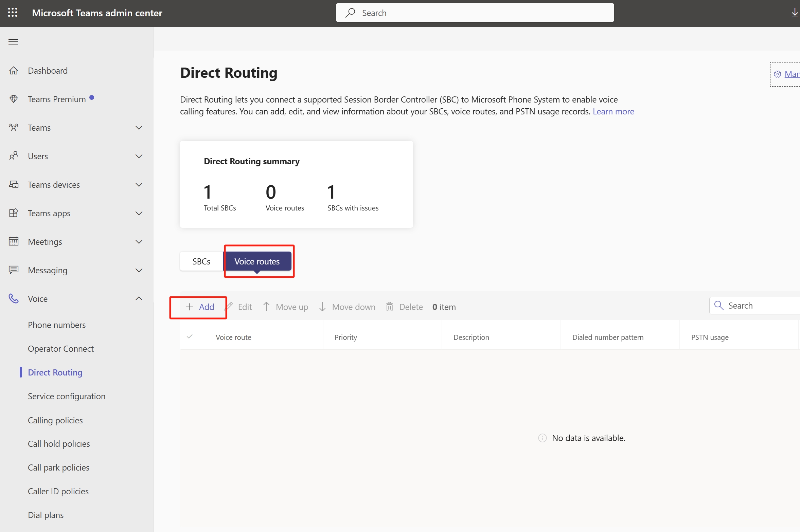Open Call hold policies
Screen dimensions: 800x532
click(x=59, y=444)
